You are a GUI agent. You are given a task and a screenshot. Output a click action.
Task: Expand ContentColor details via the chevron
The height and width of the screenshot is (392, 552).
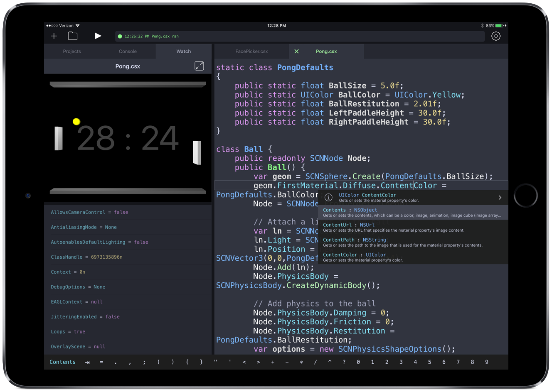coord(500,198)
